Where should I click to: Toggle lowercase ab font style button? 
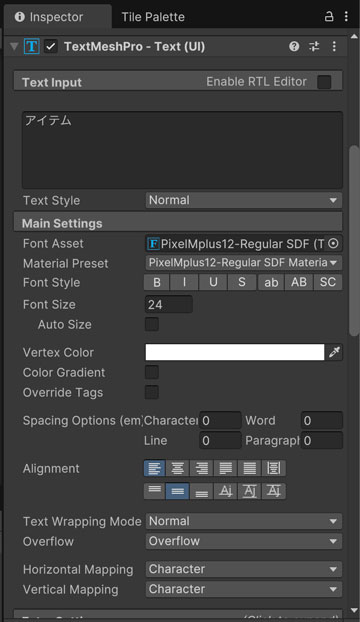coord(271,282)
